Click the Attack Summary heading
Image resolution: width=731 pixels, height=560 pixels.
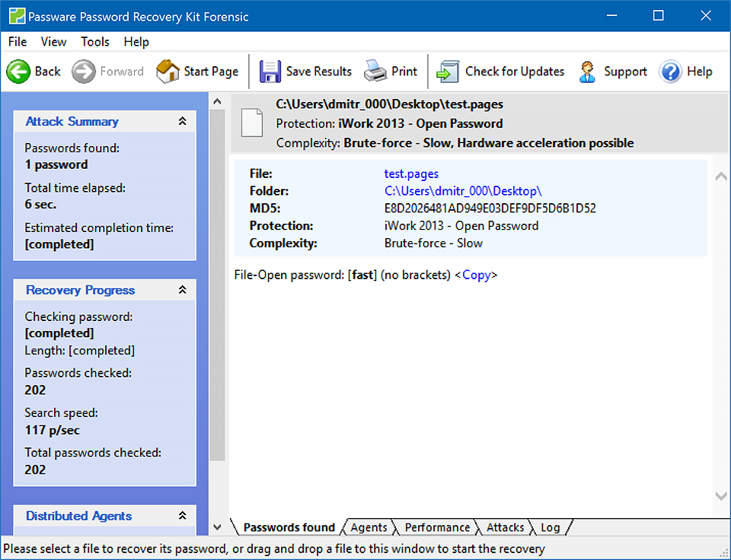pos(72,121)
